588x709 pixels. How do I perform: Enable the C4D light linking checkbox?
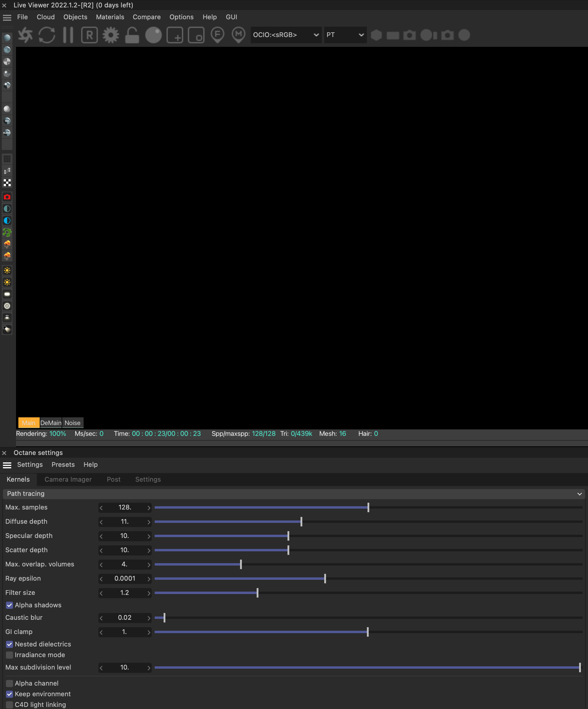pos(9,704)
